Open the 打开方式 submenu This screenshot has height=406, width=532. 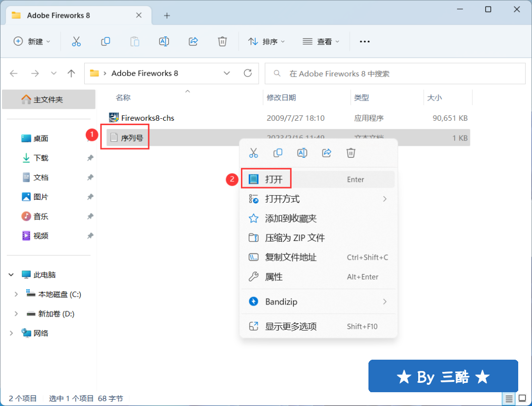[x=318, y=199]
